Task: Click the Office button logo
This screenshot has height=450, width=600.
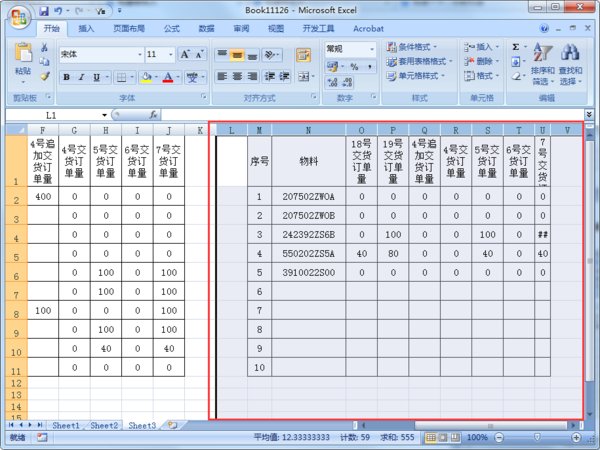Action: pyautogui.click(x=19, y=18)
